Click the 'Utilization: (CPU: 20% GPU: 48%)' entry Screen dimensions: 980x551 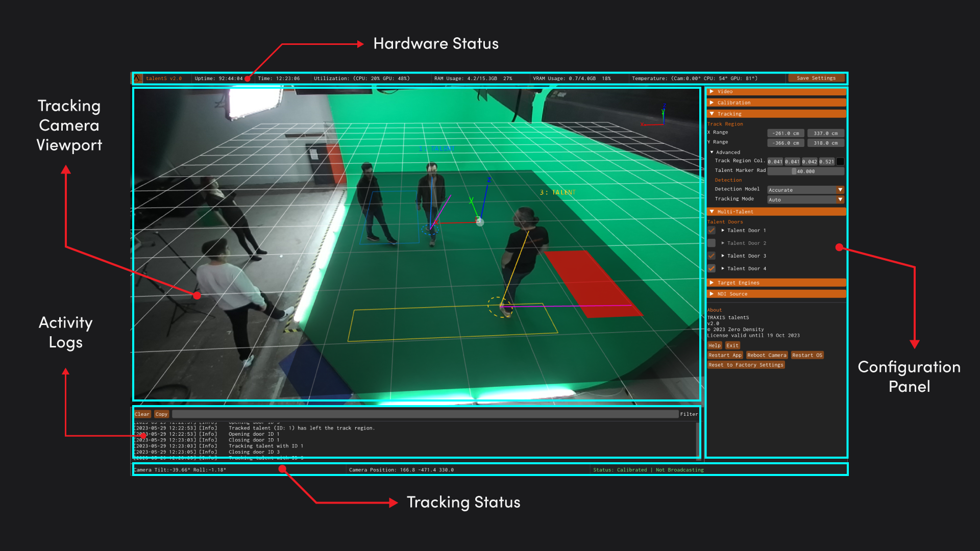[362, 79]
